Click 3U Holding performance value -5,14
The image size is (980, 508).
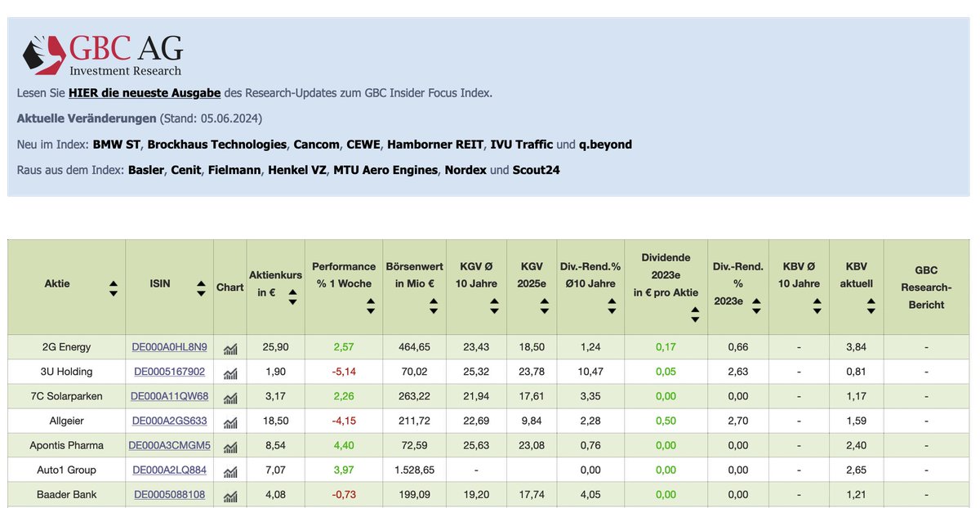(x=344, y=372)
